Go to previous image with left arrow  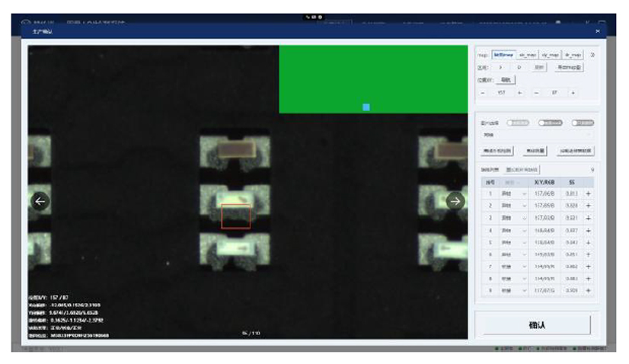tap(40, 201)
